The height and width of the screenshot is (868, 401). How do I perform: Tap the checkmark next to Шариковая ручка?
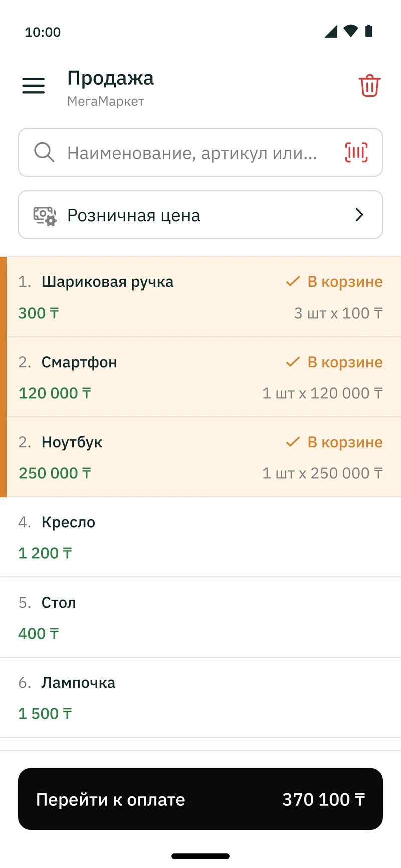(x=293, y=281)
